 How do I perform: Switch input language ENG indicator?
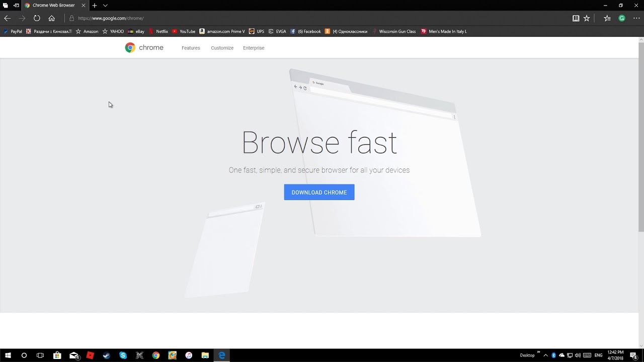click(598, 355)
